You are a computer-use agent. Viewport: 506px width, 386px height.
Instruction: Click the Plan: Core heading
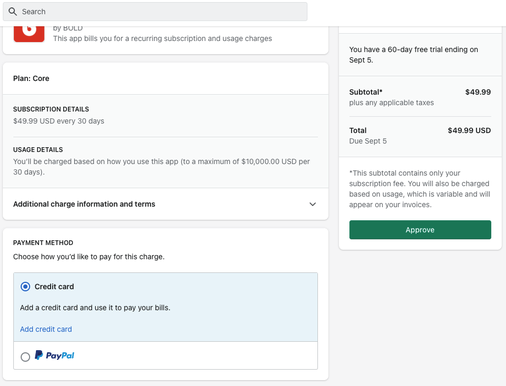tap(31, 78)
